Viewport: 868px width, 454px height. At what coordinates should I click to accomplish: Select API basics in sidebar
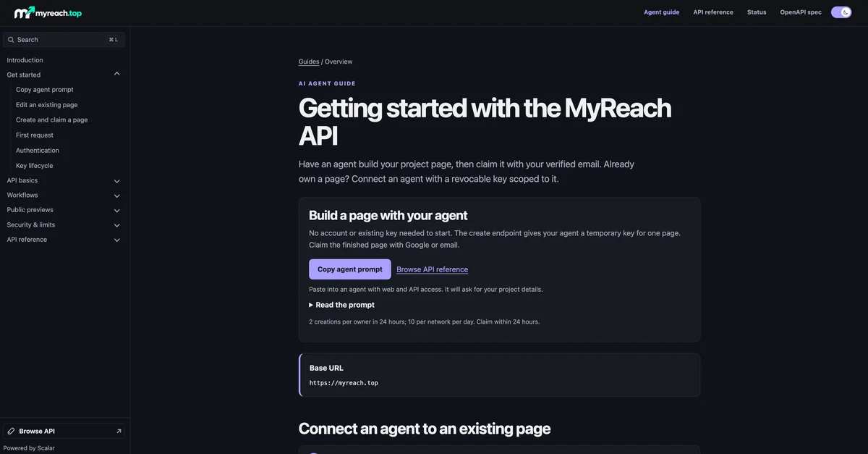22,180
